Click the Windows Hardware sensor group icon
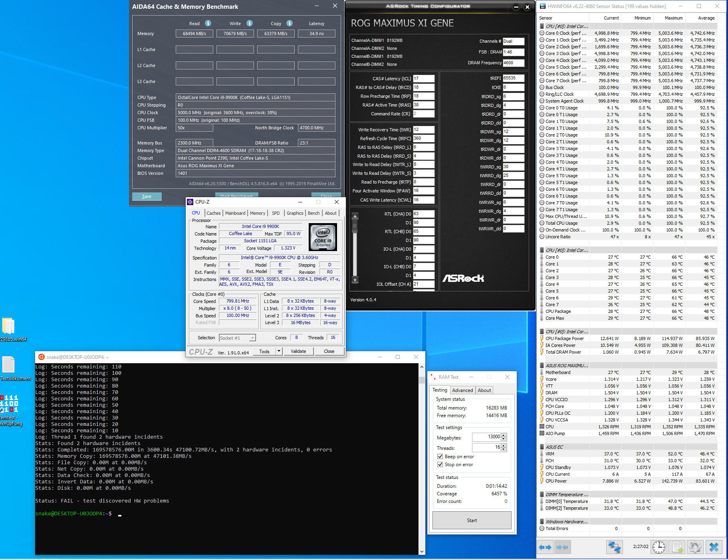Screen dimensions: 728x560 pyautogui.click(x=542, y=522)
